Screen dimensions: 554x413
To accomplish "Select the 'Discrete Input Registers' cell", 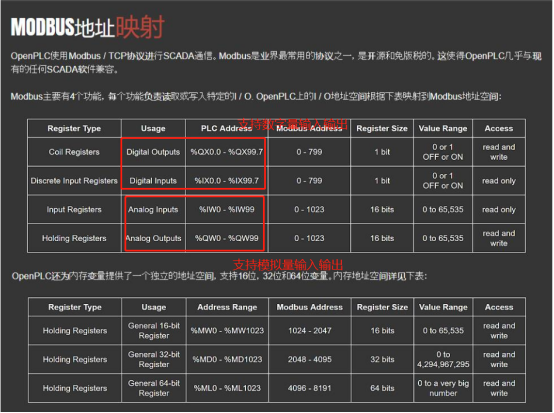I will 74,181.
